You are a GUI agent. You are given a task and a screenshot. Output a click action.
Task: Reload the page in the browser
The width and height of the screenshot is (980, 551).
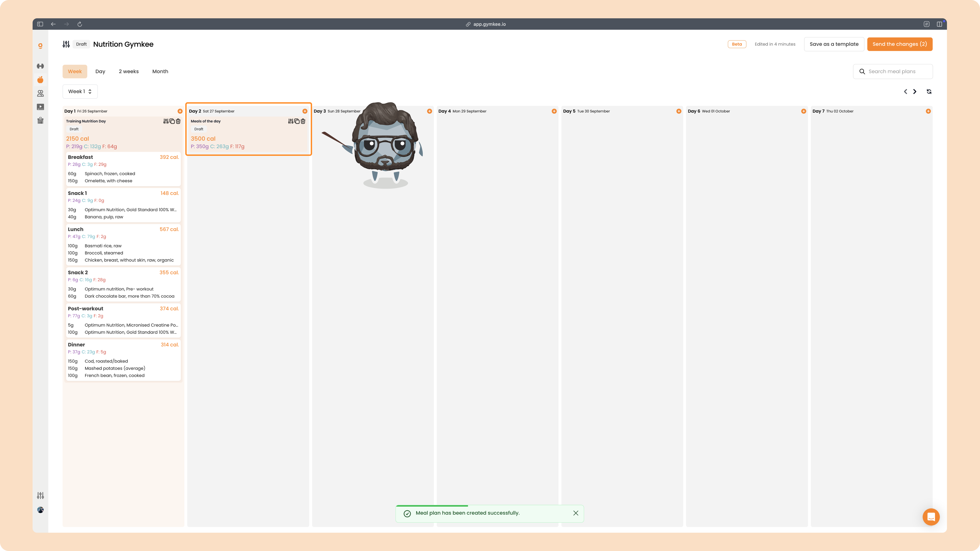coord(80,24)
